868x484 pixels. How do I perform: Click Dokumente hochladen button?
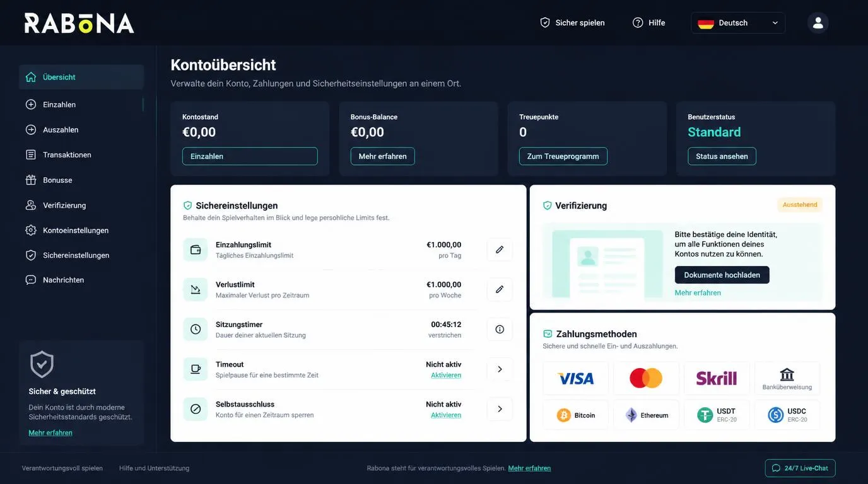(722, 275)
